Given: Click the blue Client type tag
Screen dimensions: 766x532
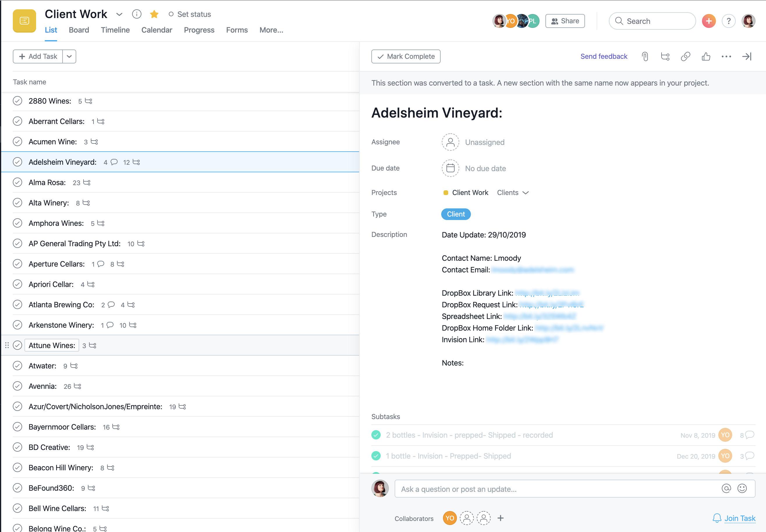Looking at the screenshot, I should (455, 214).
